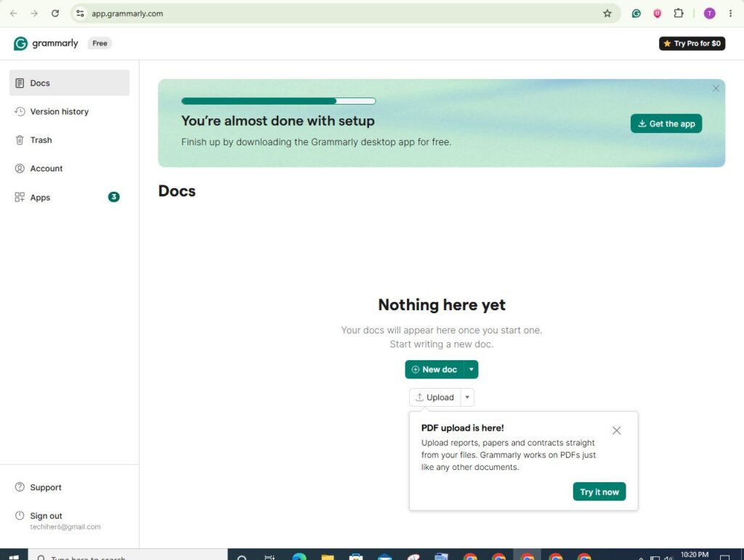Sign out of the Grammarly account
This screenshot has height=560, width=744.
(46, 516)
